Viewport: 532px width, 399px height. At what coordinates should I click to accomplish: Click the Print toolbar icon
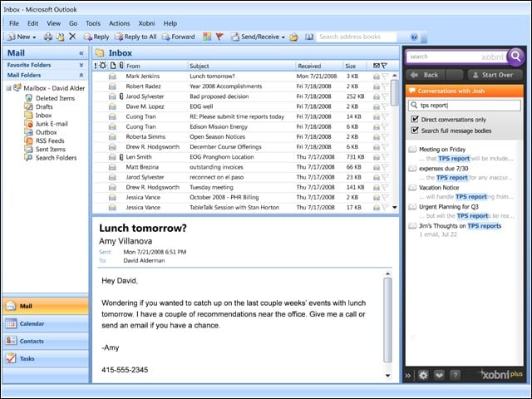click(48, 37)
